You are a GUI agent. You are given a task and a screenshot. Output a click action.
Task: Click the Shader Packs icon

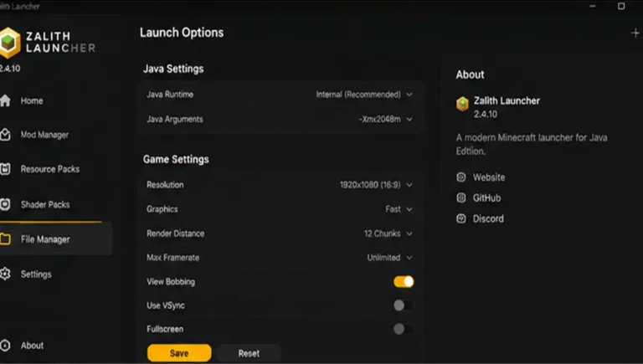(5, 204)
